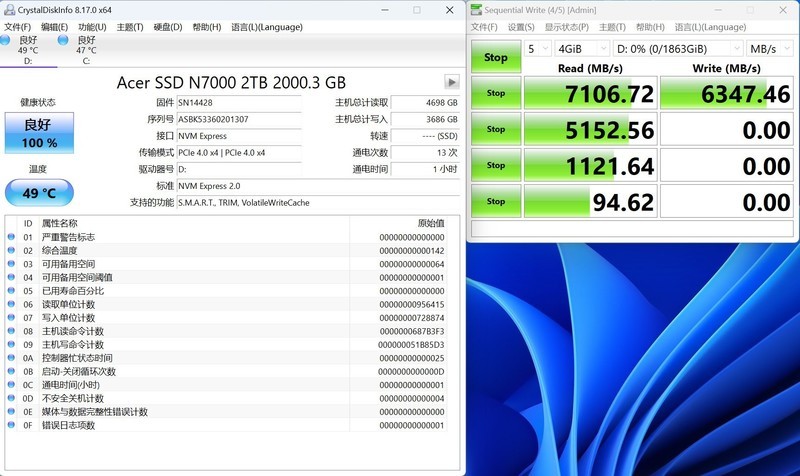Viewport: 800px width, 476px height.
Task: Open the drive dropdown D: 0% (0/1863GiB)
Action: coord(679,48)
